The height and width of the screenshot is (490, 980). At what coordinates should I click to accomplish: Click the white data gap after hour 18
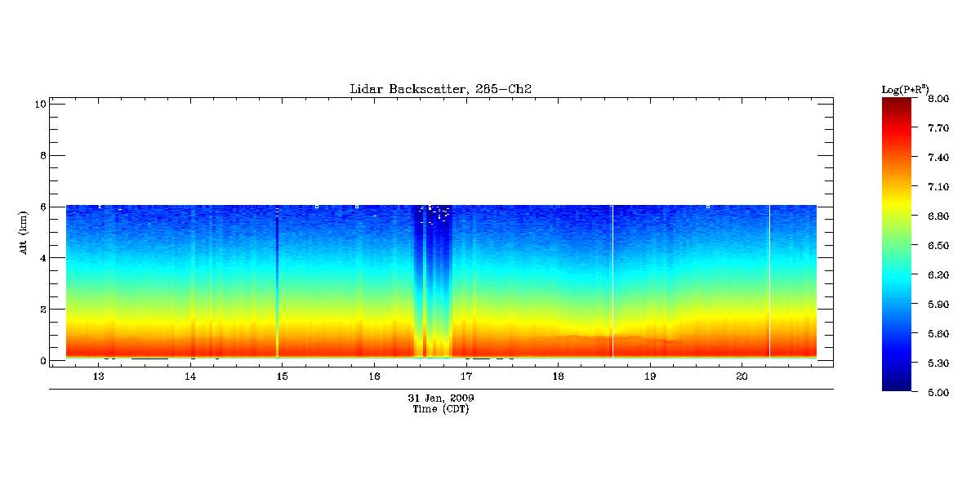[x=612, y=278]
